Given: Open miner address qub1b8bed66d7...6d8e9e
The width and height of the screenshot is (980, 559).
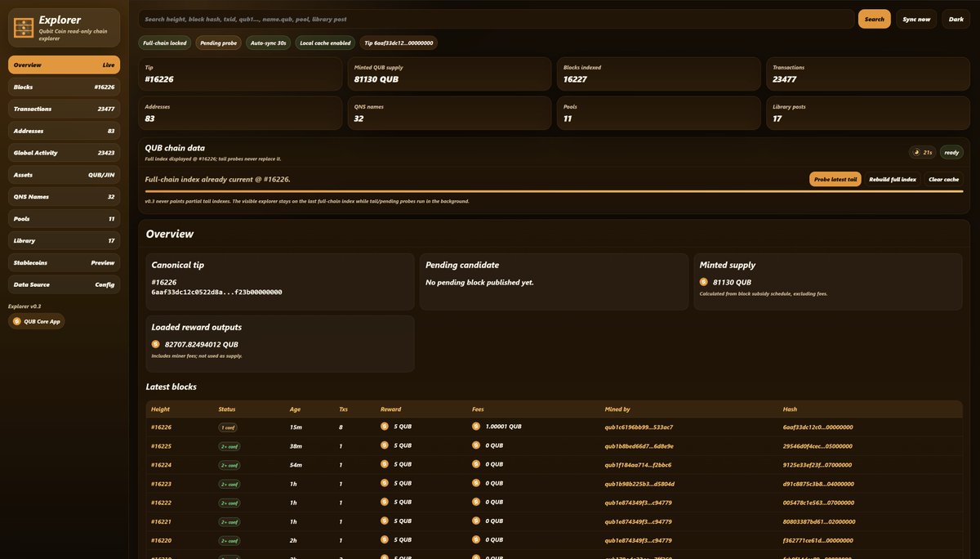Looking at the screenshot, I should [639, 446].
